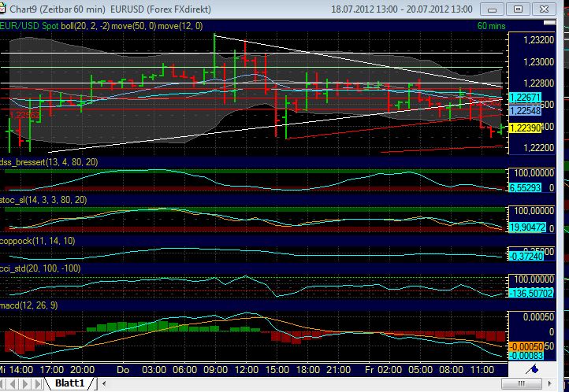Click the 21:00 time axis label
This screenshot has height=392, width=569.
tap(338, 370)
